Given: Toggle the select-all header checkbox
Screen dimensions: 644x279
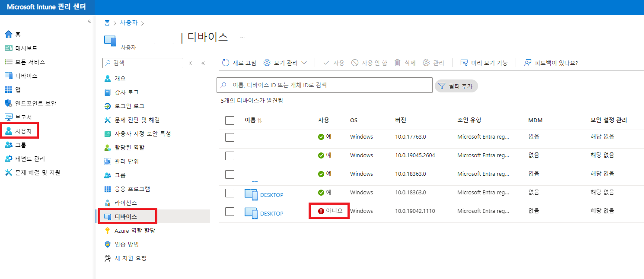Looking at the screenshot, I should point(230,120).
